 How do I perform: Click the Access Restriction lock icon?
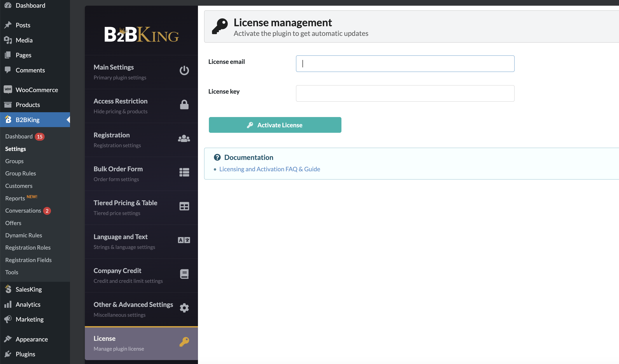(x=184, y=104)
